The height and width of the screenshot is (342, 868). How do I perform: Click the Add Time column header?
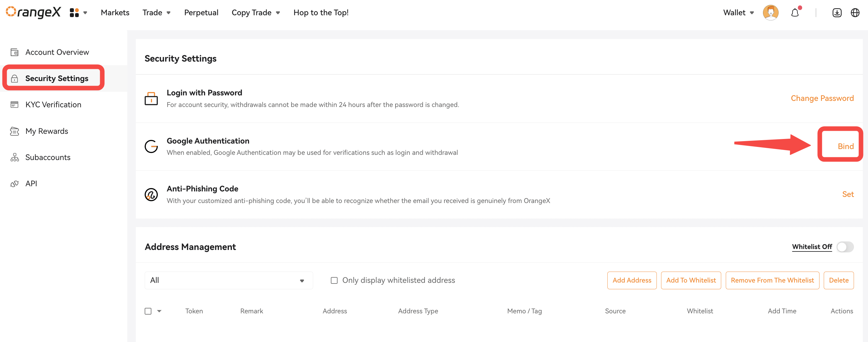(x=782, y=311)
